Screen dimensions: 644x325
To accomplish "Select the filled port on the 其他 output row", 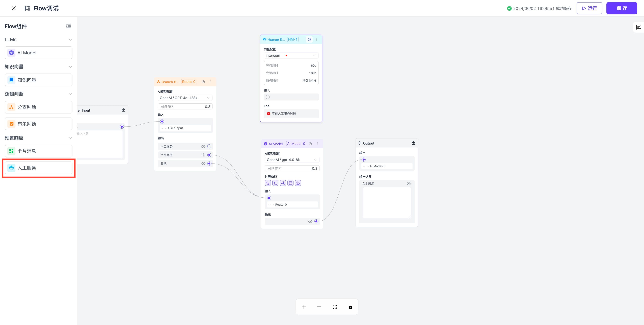I will click(209, 164).
